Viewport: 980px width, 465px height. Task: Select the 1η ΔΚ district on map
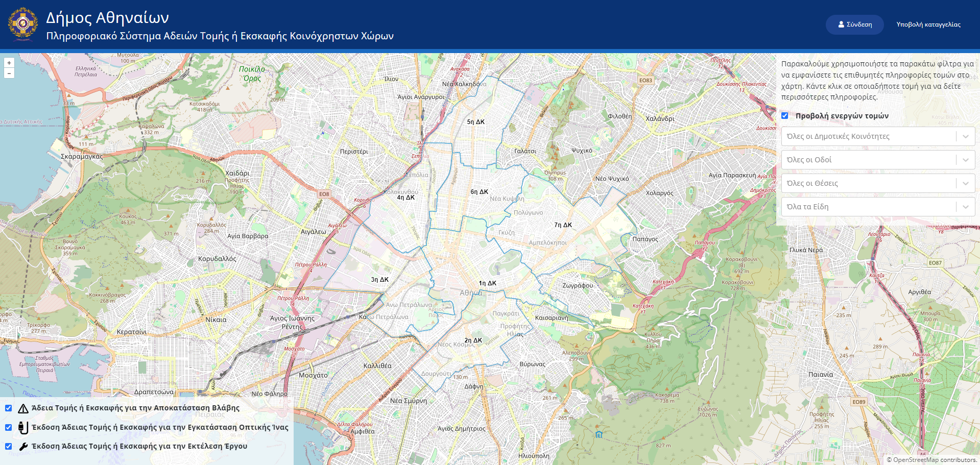487,283
